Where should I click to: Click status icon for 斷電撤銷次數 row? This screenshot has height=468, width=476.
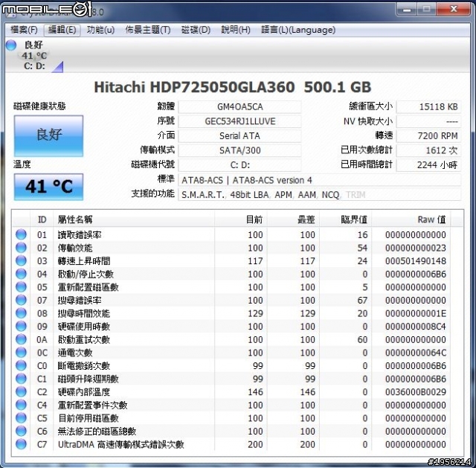[x=21, y=365]
